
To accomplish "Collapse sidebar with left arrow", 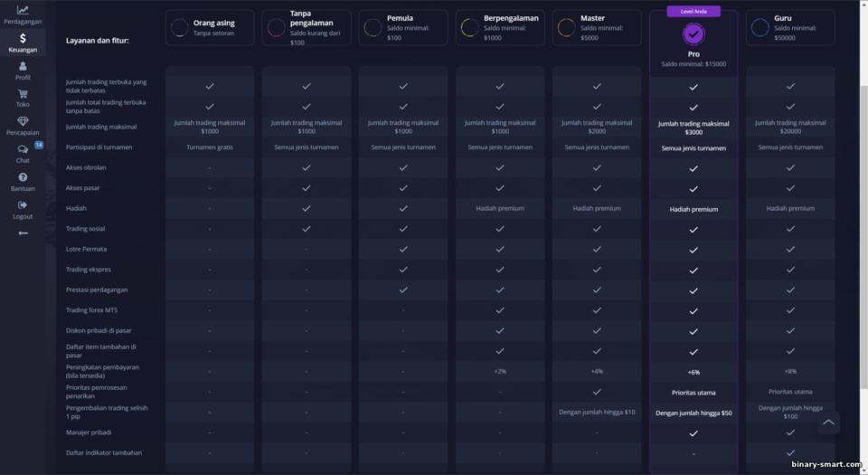I will (x=23, y=233).
